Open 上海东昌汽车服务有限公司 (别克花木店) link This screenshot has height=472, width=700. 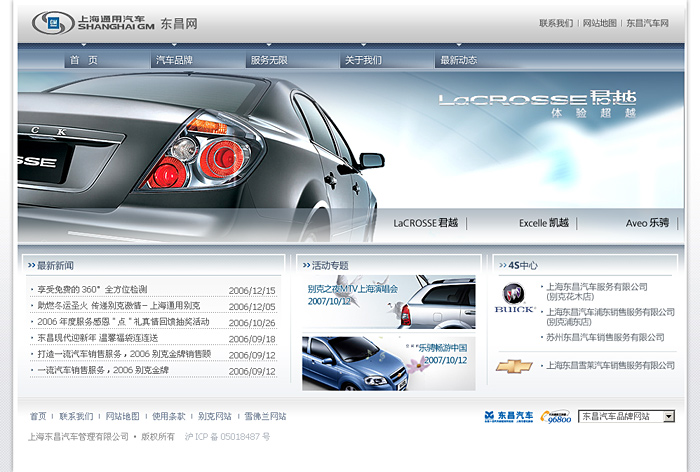[597, 291]
